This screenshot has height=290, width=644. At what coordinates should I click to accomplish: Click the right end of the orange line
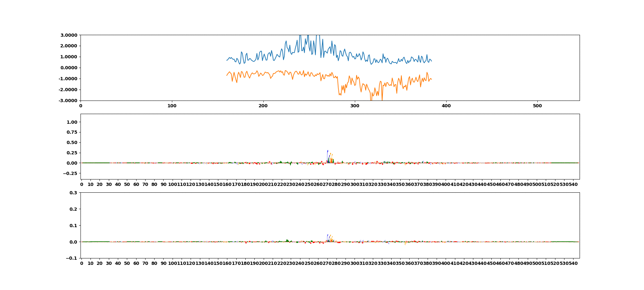click(431, 80)
